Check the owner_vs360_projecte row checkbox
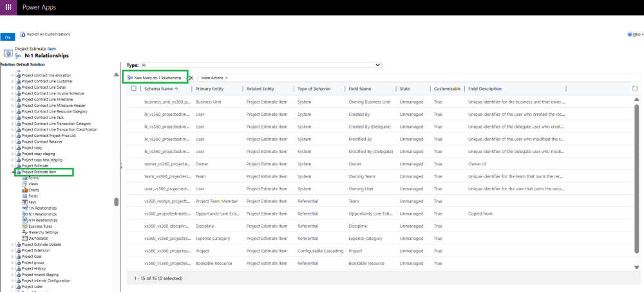 click(134, 163)
